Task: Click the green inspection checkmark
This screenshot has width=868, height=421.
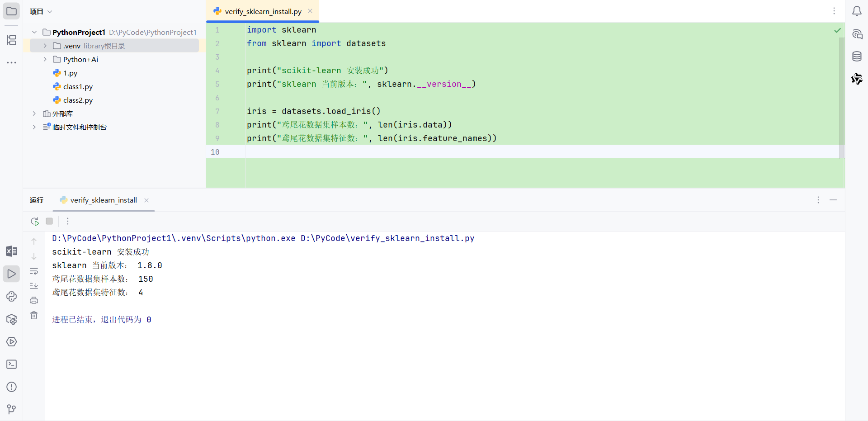Action: click(x=838, y=30)
